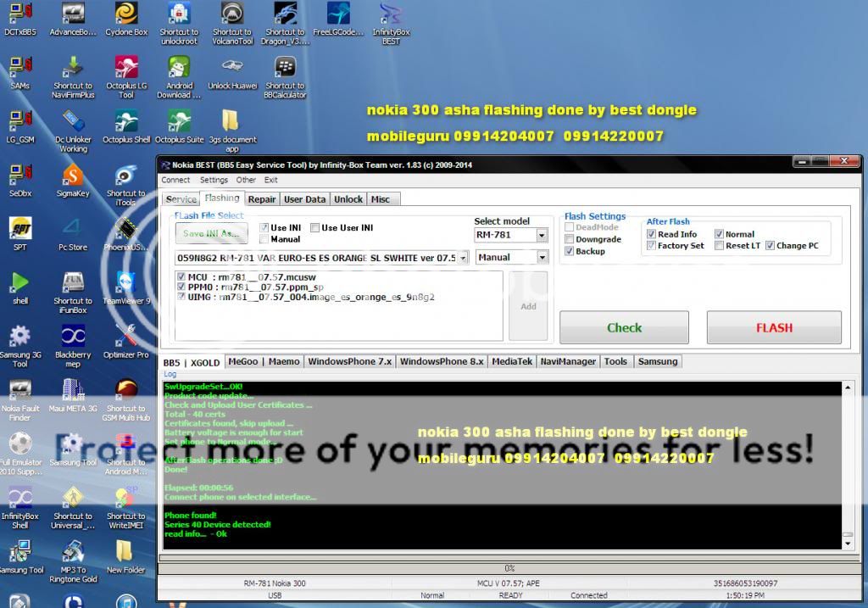
Task: Switch to the Unlock tab
Action: point(348,199)
